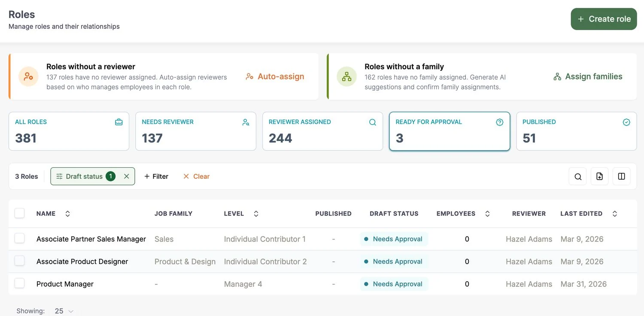Add a new filter with the Filter button
The width and height of the screenshot is (644, 316).
(x=156, y=176)
